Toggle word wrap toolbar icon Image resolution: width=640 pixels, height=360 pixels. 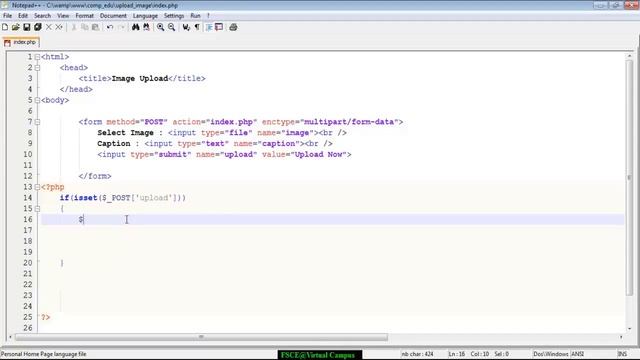(x=186, y=27)
